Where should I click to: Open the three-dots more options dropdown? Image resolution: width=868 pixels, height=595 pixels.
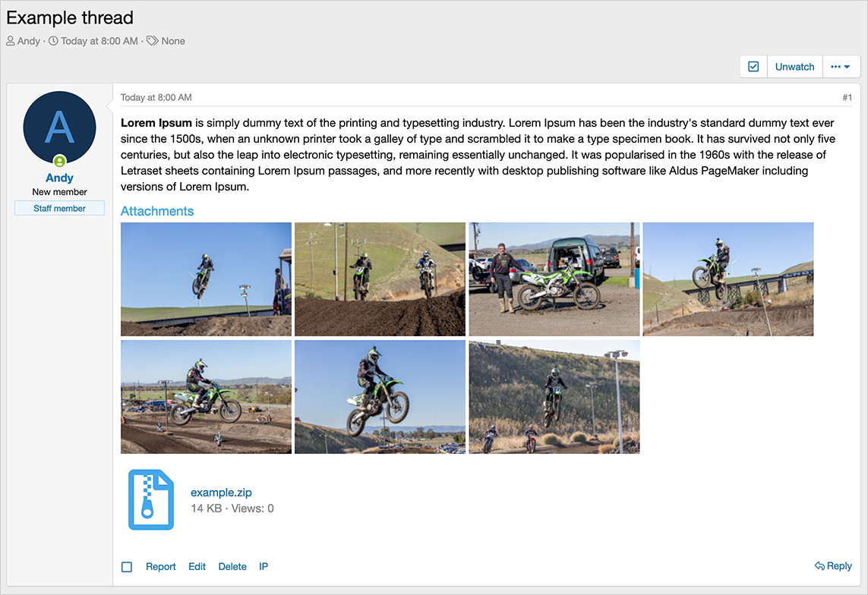(841, 67)
